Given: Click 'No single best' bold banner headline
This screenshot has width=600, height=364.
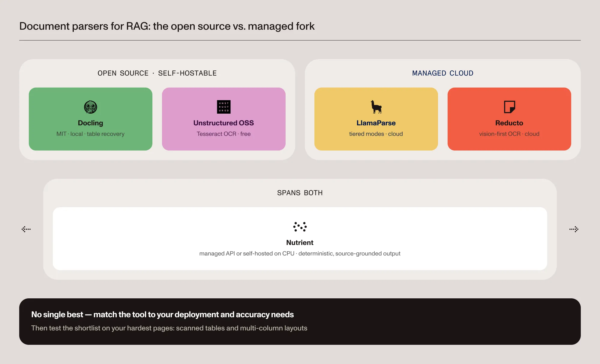Looking at the screenshot, I should click(x=162, y=315).
